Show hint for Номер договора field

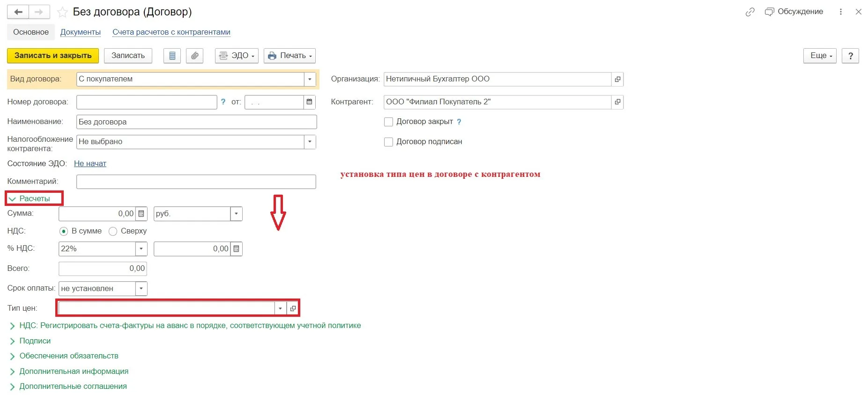223,102
